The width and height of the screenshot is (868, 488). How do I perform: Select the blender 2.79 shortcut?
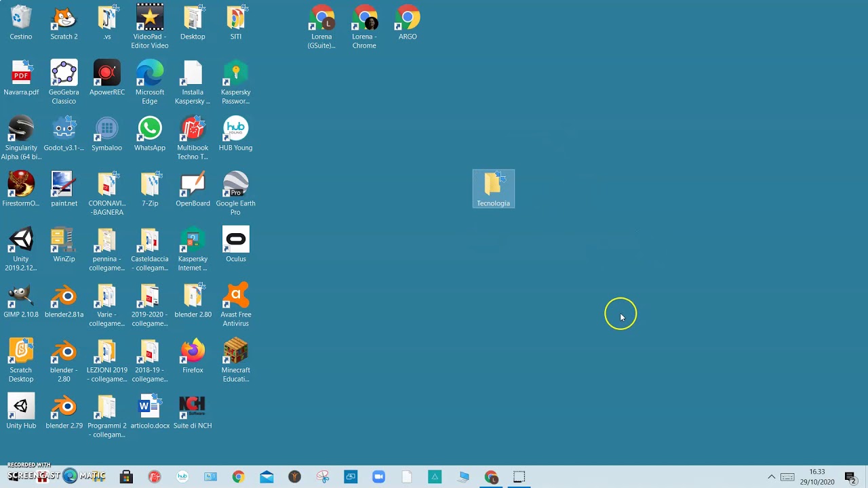tap(64, 412)
